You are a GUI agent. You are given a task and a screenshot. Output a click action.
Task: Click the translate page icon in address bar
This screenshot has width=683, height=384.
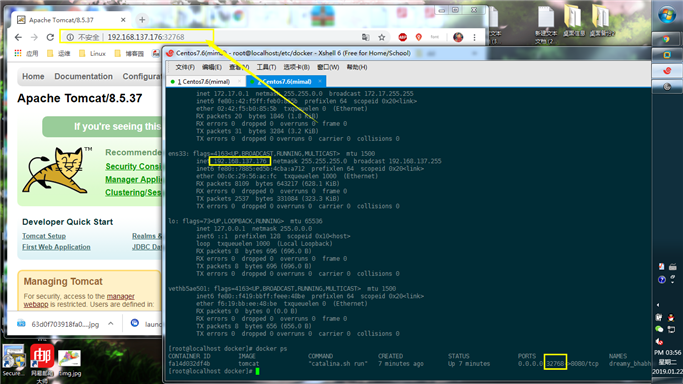coord(365,37)
